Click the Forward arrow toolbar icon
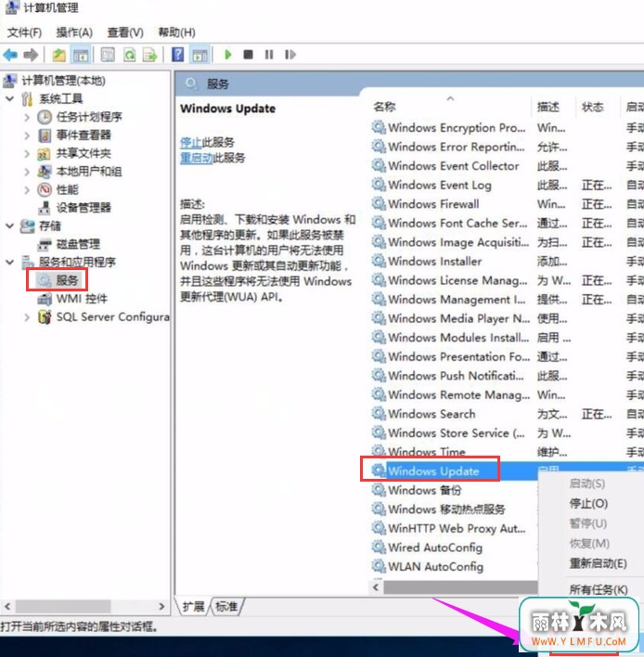 (x=31, y=55)
